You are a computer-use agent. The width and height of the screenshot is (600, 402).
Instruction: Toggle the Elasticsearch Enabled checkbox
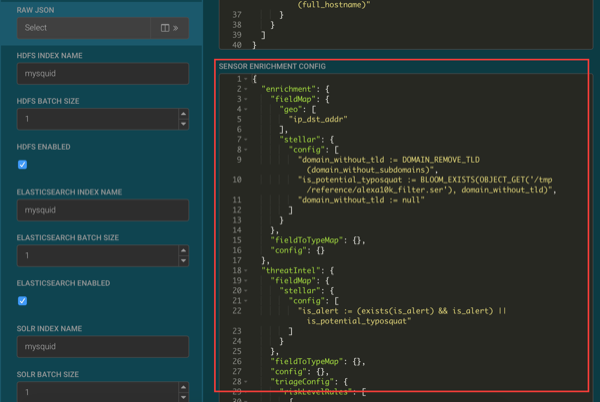[x=23, y=301]
